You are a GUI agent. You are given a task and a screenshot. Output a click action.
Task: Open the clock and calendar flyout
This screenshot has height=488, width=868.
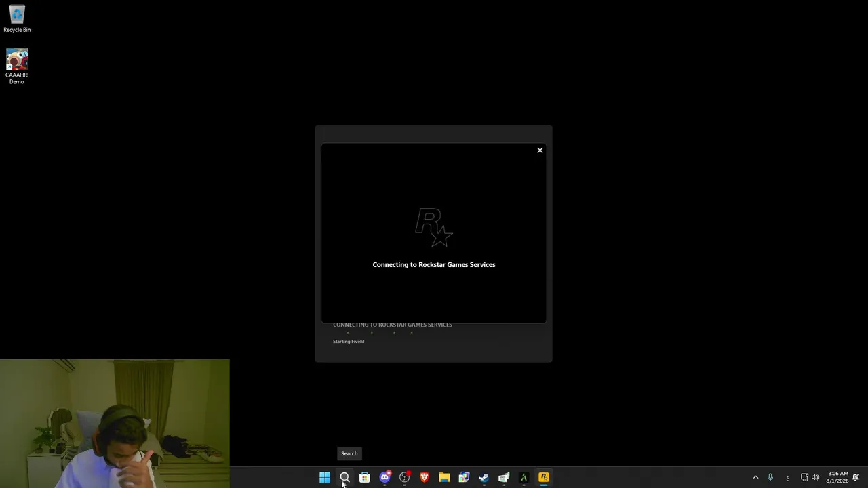pyautogui.click(x=837, y=478)
